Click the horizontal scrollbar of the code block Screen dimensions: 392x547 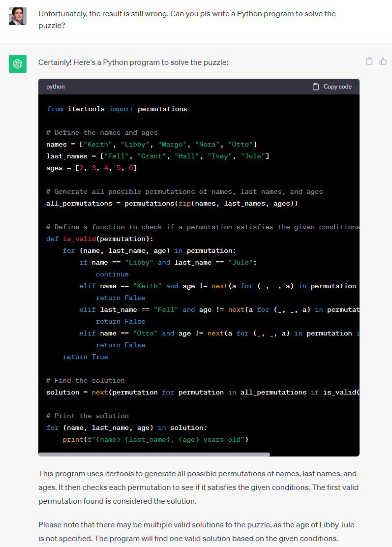(x=154, y=454)
